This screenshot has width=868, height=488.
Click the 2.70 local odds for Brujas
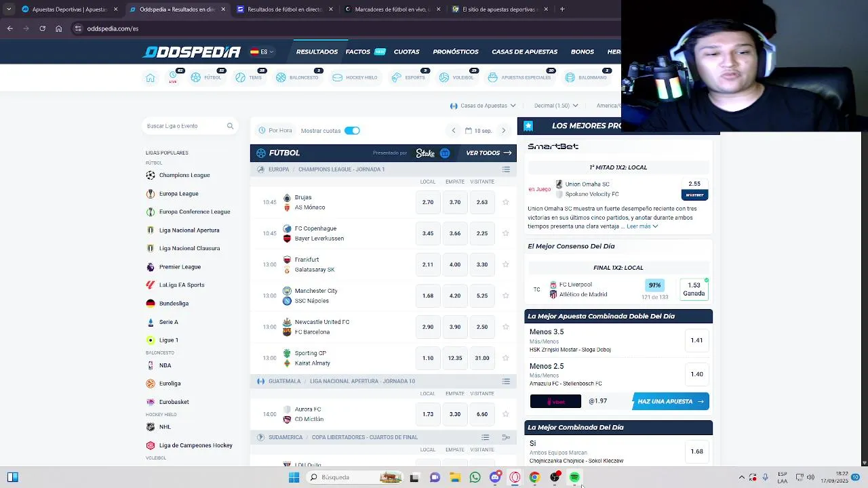[428, 202]
